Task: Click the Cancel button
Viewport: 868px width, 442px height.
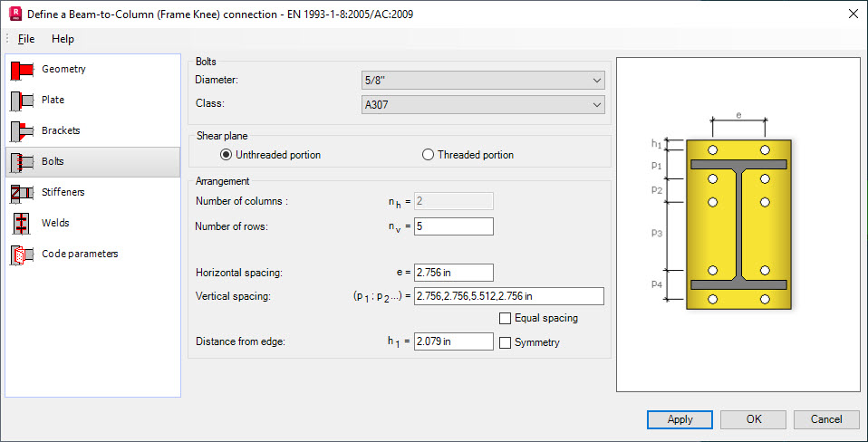Action: (825, 419)
